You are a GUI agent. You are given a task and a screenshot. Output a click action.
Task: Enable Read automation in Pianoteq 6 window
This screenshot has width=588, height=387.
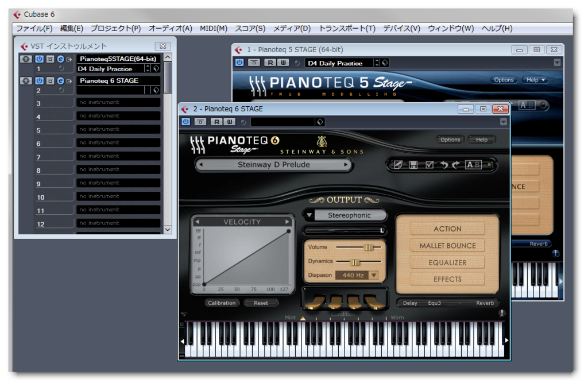coord(216,122)
